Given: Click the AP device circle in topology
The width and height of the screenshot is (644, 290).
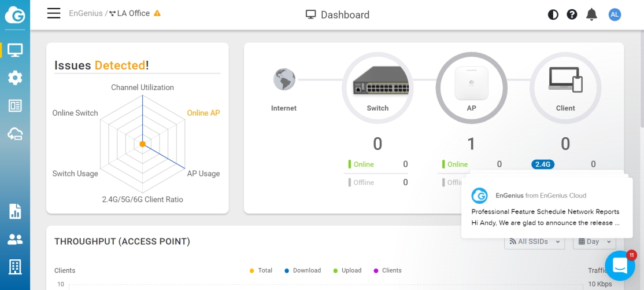Looking at the screenshot, I should [471, 87].
